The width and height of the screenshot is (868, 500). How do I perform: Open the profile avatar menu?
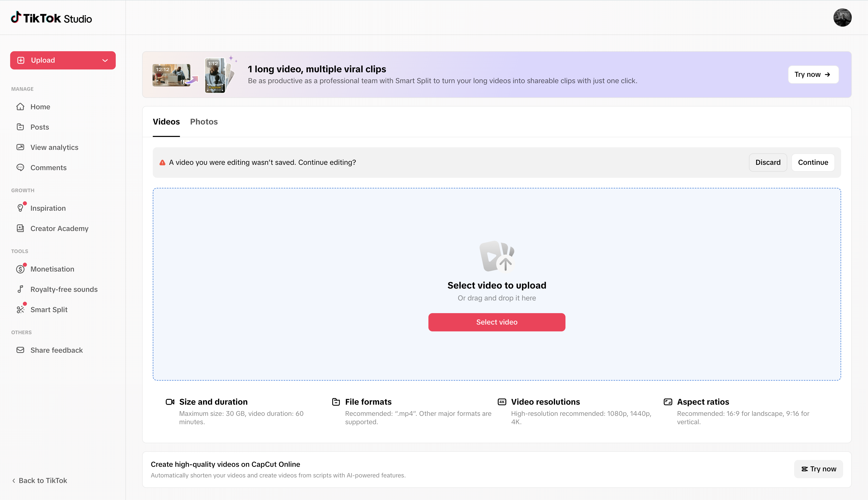point(842,17)
